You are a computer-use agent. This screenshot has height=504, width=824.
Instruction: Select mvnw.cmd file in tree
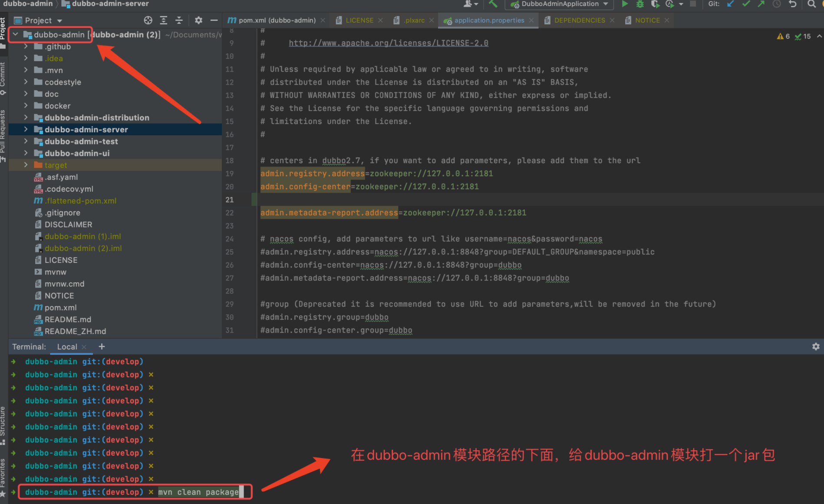coord(64,284)
